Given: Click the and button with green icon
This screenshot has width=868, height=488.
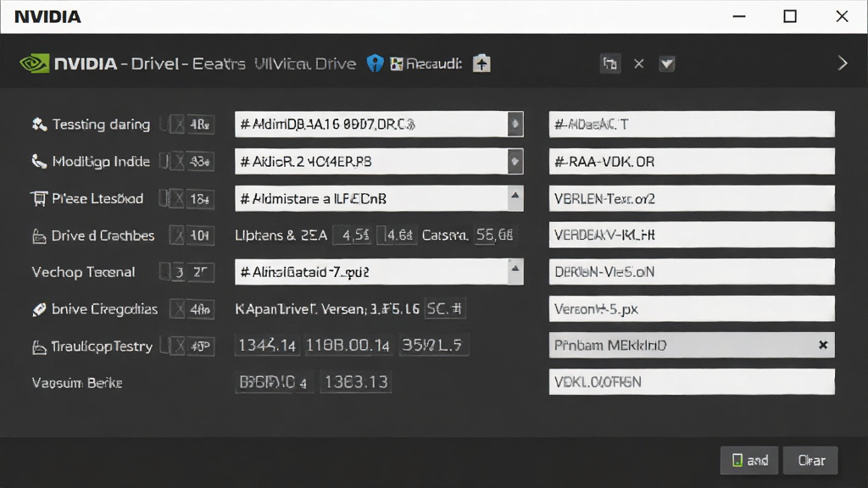Looking at the screenshot, I should click(x=749, y=460).
